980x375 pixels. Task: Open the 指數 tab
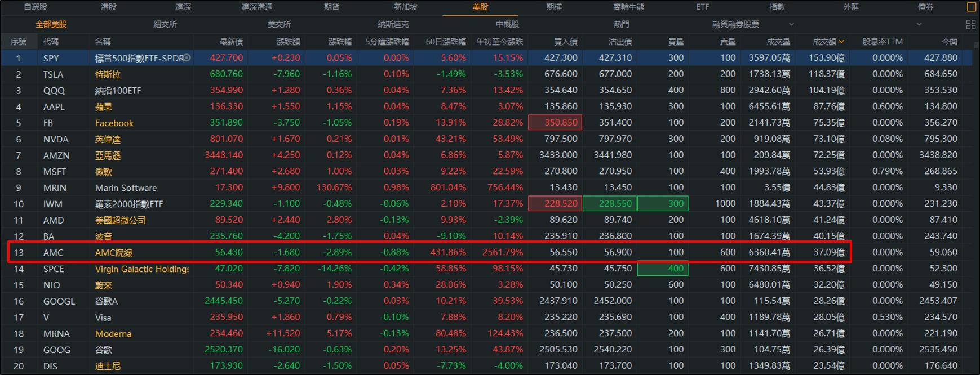[777, 7]
